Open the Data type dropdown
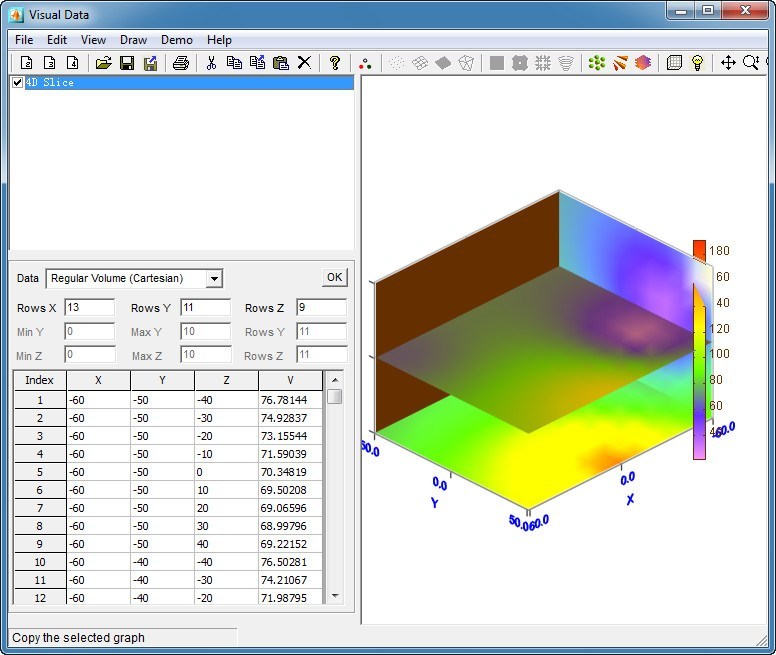The width and height of the screenshot is (776, 655). tap(214, 279)
